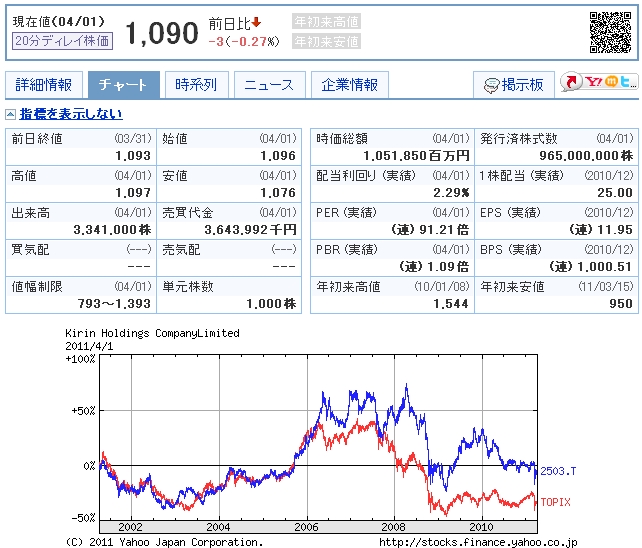This screenshot has height=548, width=642.
Task: Click the TOPIX legend label on chart
Action: 556,502
